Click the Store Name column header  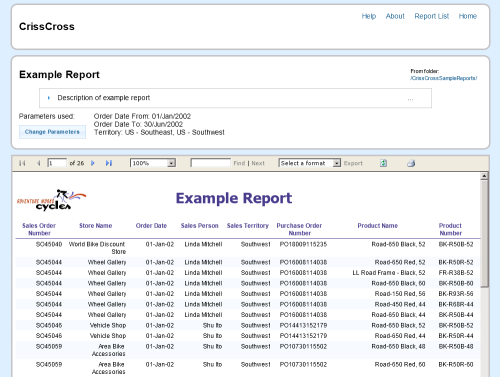tap(96, 226)
